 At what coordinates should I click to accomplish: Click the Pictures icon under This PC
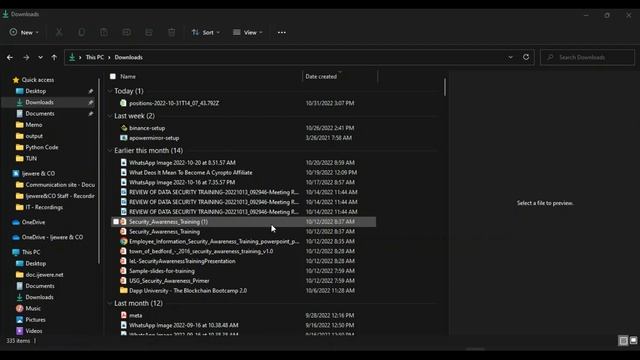pyautogui.click(x=19, y=320)
